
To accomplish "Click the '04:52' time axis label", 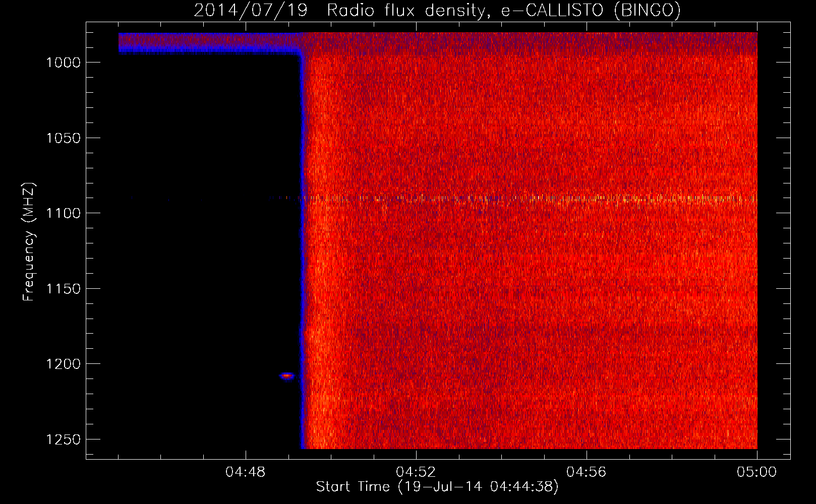I will pyautogui.click(x=416, y=472).
